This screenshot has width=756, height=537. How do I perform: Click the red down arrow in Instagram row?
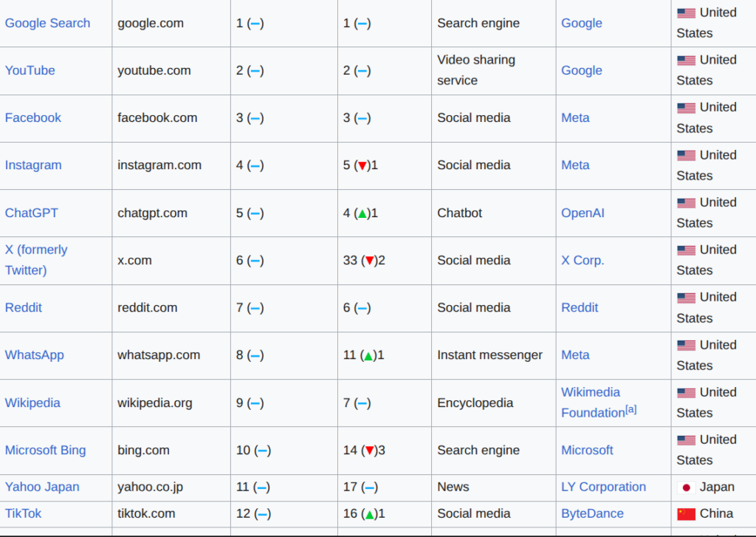point(362,165)
